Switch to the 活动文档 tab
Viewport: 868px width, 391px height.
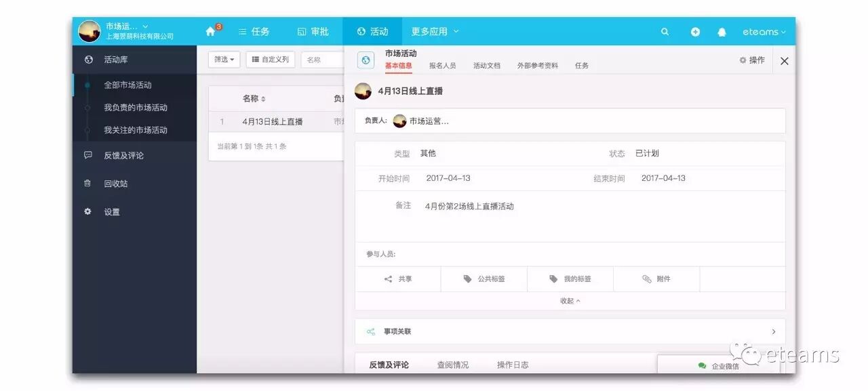pyautogui.click(x=487, y=66)
